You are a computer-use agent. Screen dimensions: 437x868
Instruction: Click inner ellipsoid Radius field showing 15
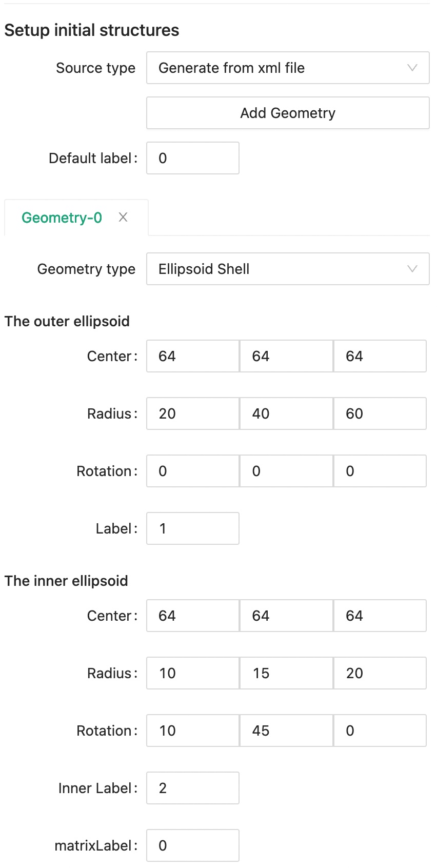(x=286, y=673)
